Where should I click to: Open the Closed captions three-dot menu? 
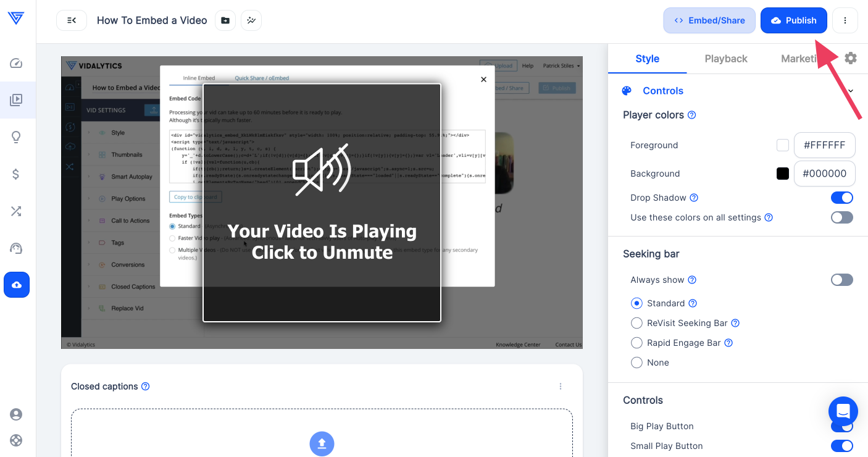point(561,387)
